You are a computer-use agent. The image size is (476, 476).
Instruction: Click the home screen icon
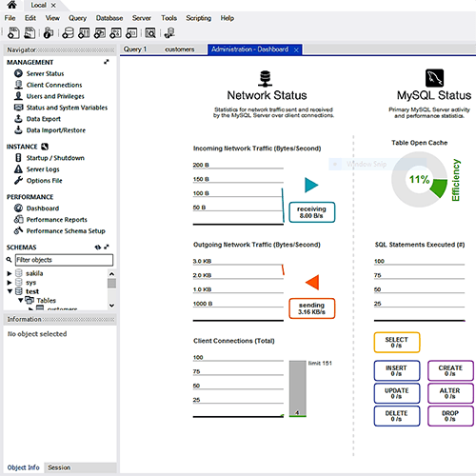(x=12, y=5)
